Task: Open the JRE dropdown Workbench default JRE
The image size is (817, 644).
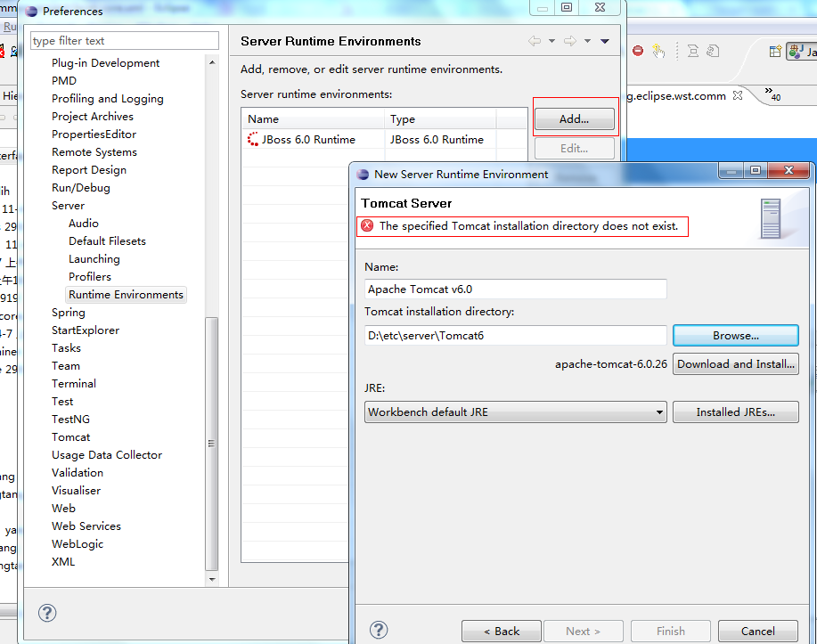Action: coord(515,412)
